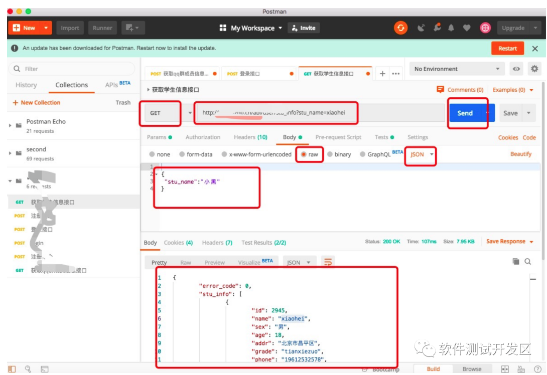547x375 pixels.
Task: Click the sidebar Filter search field
Action: pyautogui.click(x=71, y=69)
